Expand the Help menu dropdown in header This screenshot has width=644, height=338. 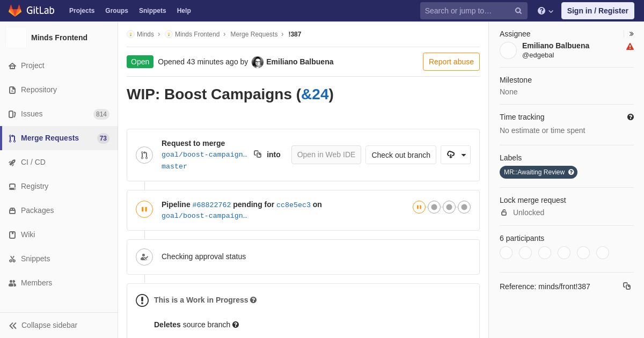click(x=545, y=11)
